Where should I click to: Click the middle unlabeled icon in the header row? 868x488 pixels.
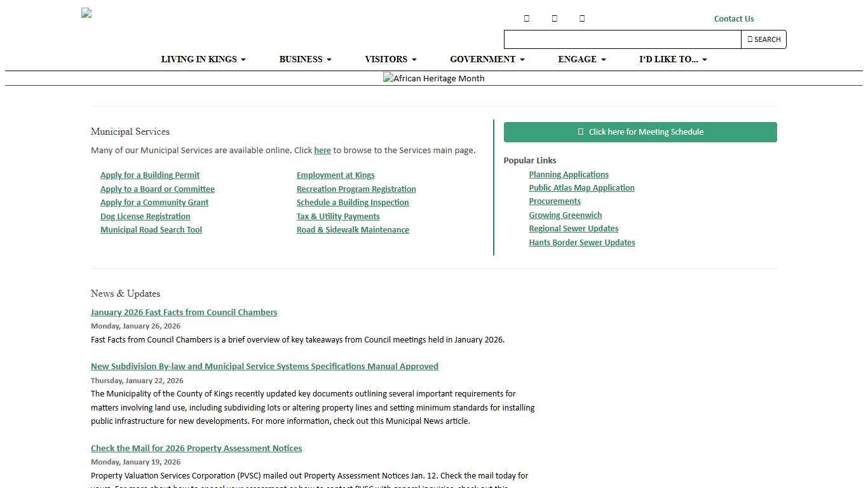click(x=554, y=18)
